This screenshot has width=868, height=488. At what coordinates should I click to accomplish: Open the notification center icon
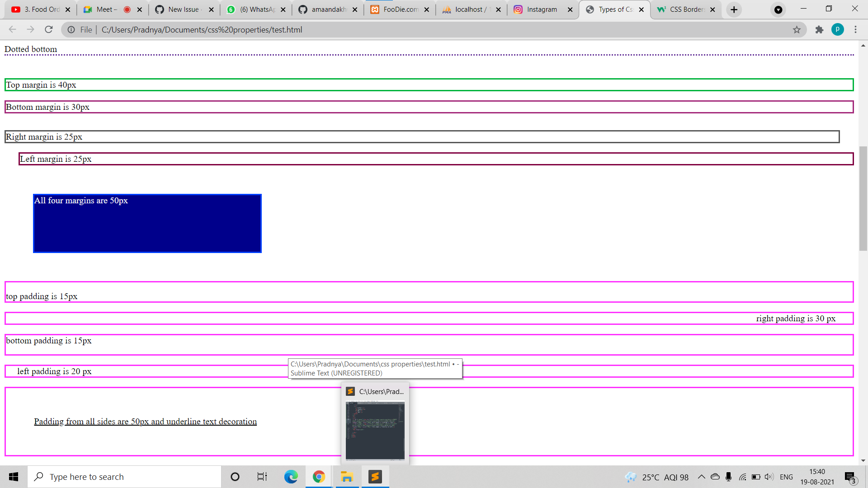pos(850,477)
